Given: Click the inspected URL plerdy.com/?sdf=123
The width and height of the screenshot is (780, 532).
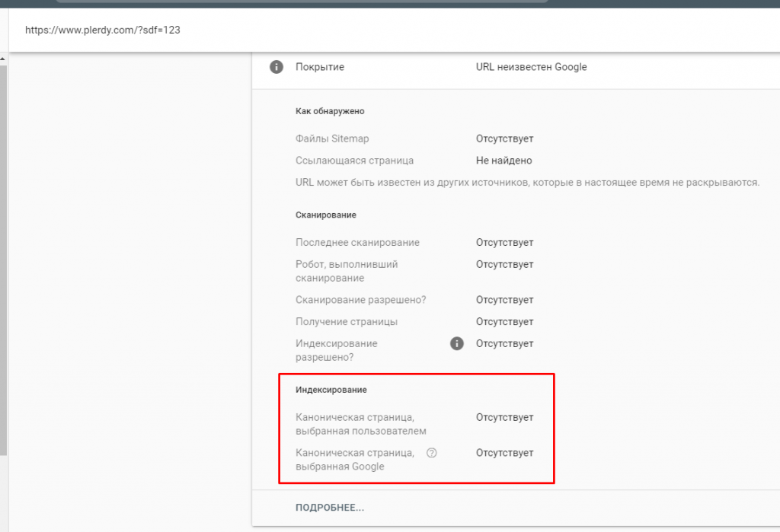Looking at the screenshot, I should [102, 30].
